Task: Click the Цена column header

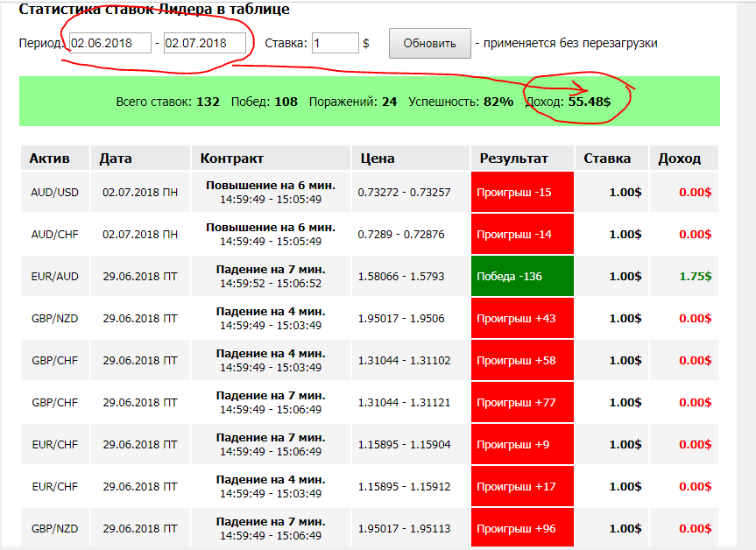Action: [411, 159]
